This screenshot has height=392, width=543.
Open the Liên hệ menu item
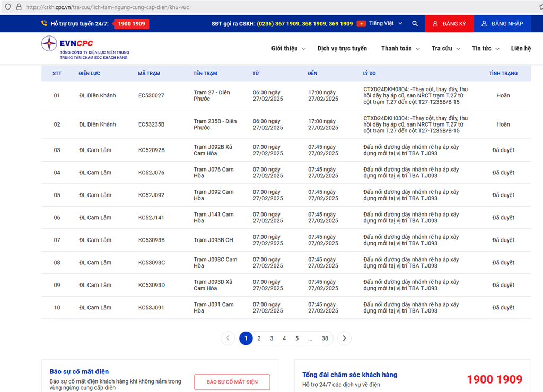(521, 49)
